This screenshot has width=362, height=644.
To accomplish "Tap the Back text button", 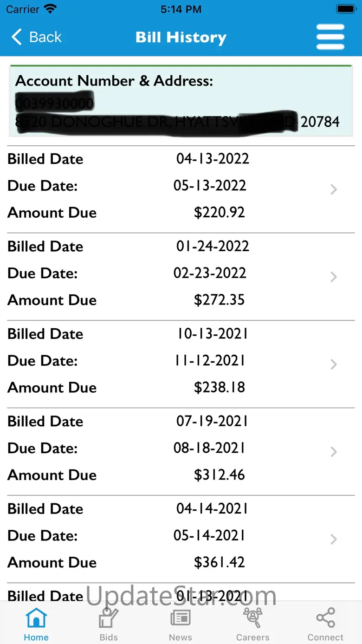I will point(45,37).
